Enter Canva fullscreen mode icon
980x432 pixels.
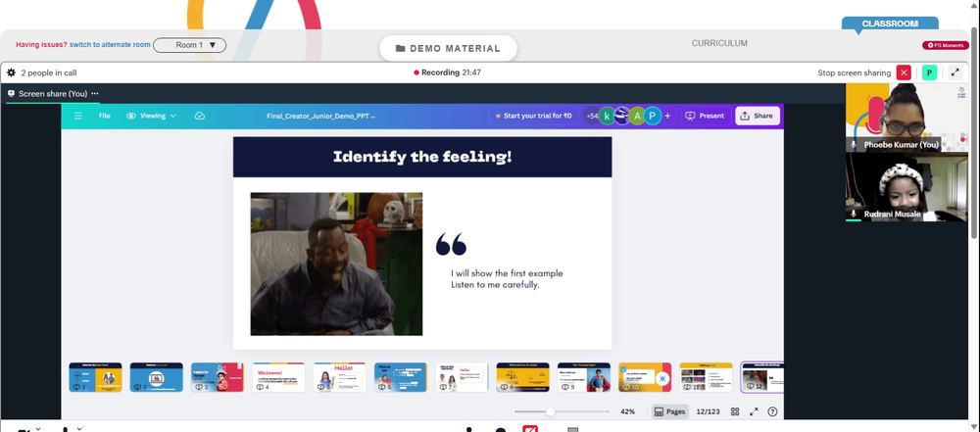[x=754, y=411]
